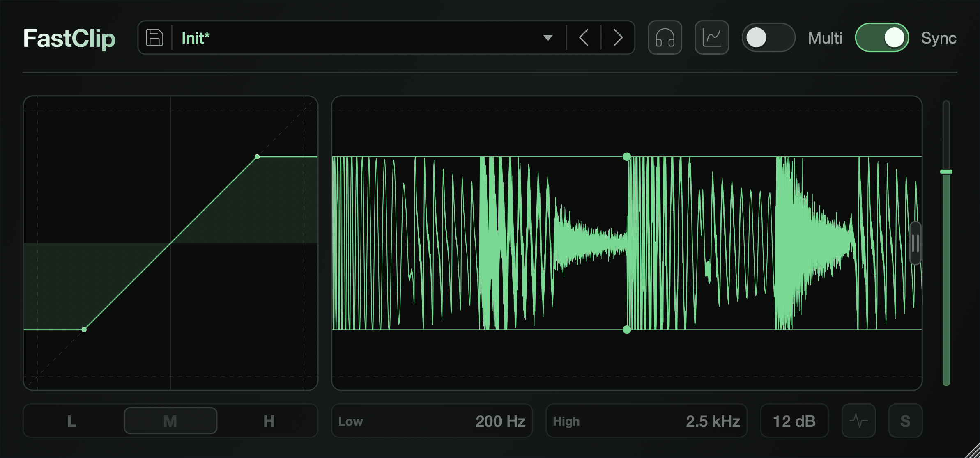Toggle the graph curve view button
Viewport: 980px width, 458px height.
tap(712, 38)
